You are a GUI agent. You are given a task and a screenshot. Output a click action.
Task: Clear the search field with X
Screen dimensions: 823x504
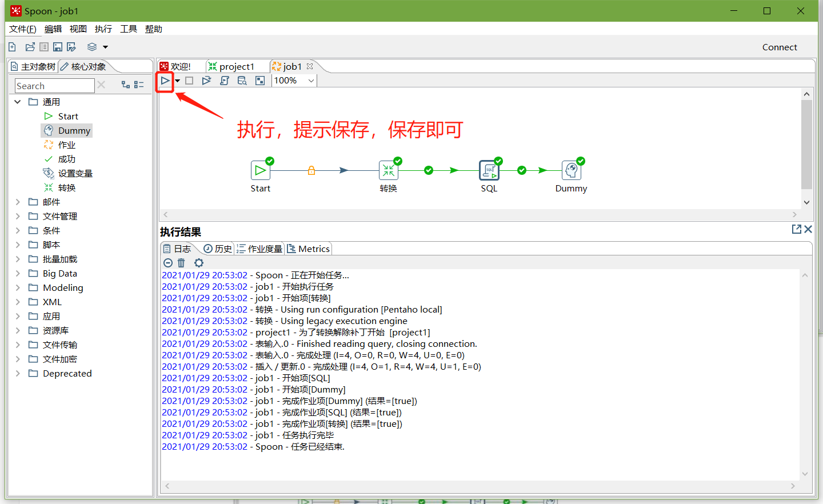pos(101,85)
